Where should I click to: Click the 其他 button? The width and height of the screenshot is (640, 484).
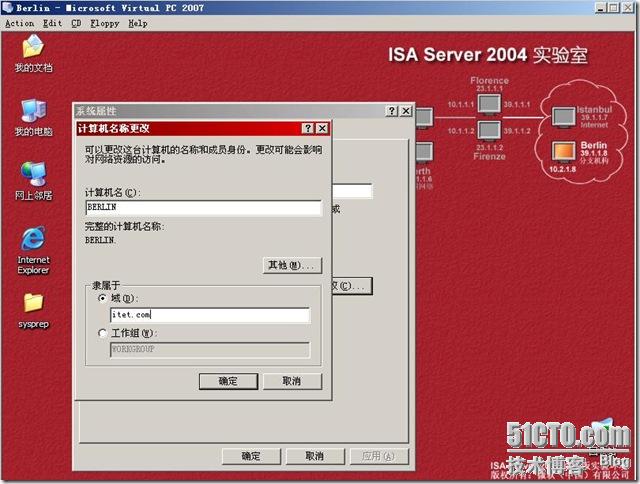point(292,265)
